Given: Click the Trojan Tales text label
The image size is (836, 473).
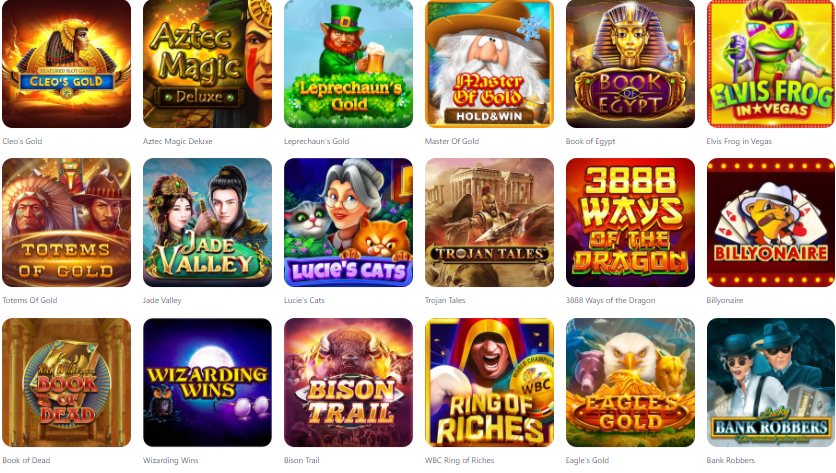Looking at the screenshot, I should click(x=445, y=300).
